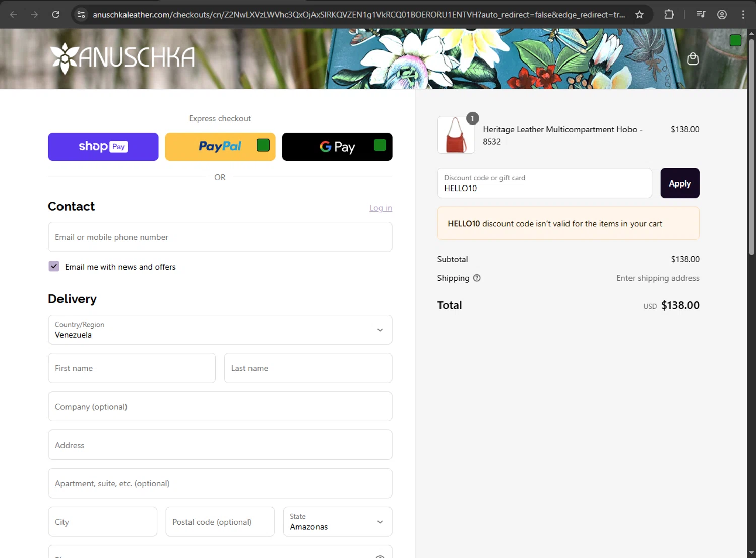This screenshot has width=756, height=558.
Task: Select the product name Heritage Leather Hobo
Action: (x=562, y=135)
